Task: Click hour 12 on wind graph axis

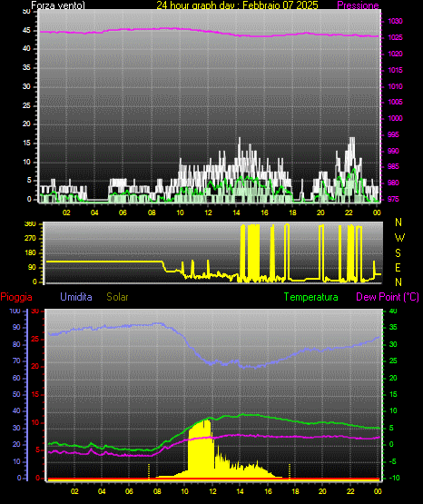Action: [208, 212]
